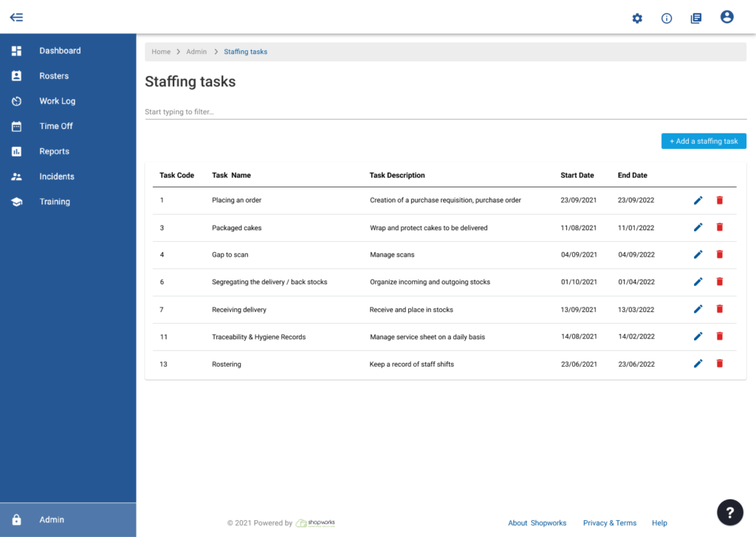Image resolution: width=756 pixels, height=537 pixels.
Task: Click the info circle icon
Action: (x=667, y=18)
